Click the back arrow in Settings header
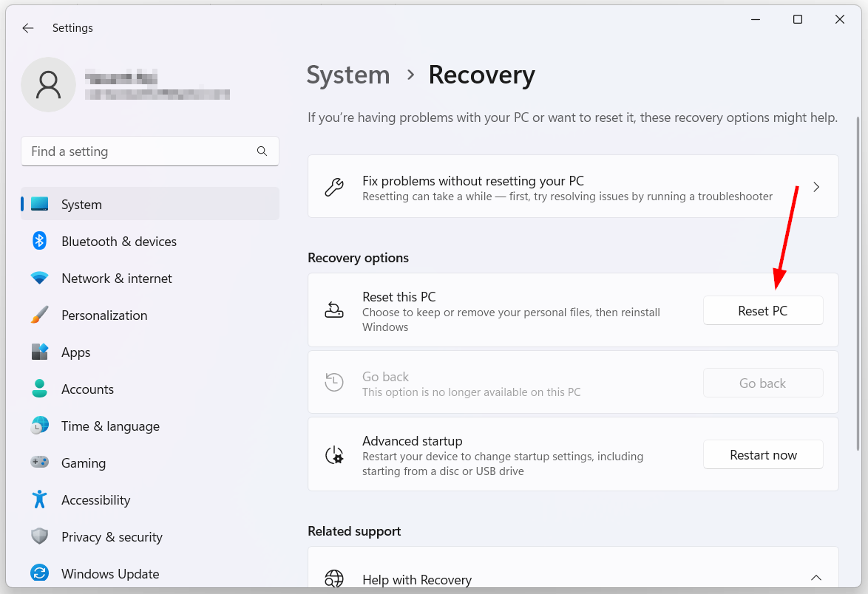The height and width of the screenshot is (594, 868). tap(27, 28)
